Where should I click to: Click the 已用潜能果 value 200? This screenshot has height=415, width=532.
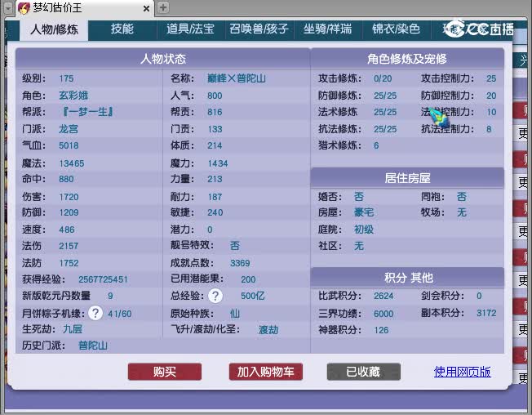(248, 279)
